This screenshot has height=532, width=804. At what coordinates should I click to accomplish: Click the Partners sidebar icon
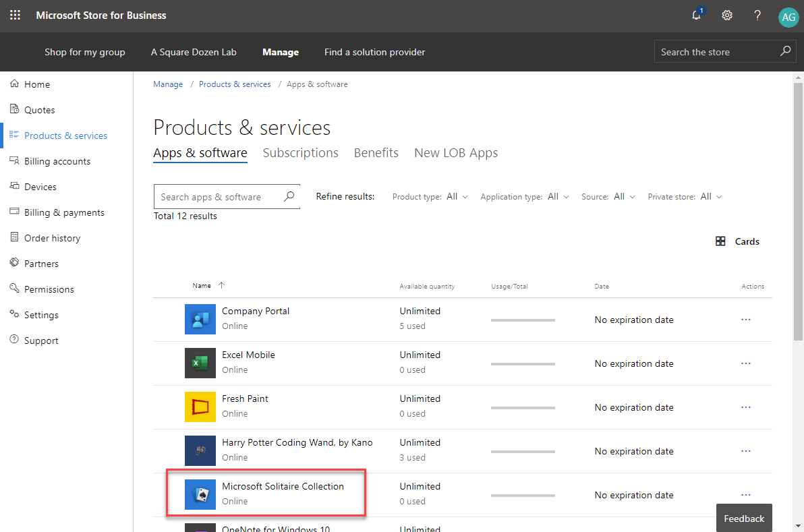click(x=14, y=262)
